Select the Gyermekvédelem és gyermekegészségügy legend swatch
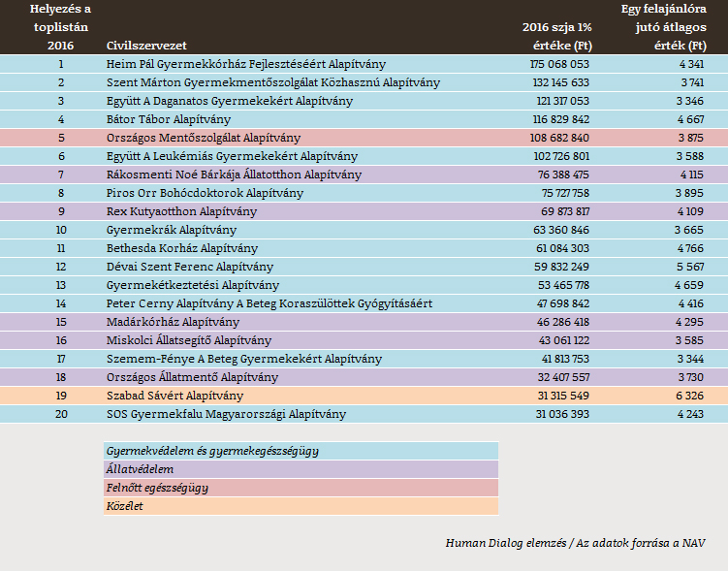The image size is (728, 572). coord(301,451)
